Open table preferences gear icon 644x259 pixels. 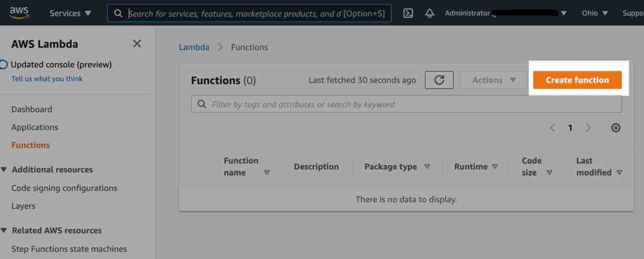(x=616, y=128)
